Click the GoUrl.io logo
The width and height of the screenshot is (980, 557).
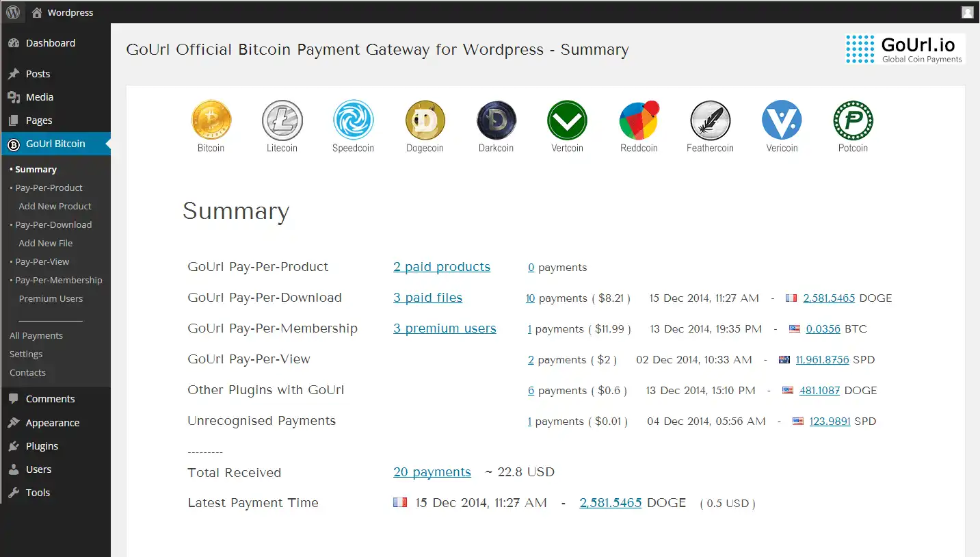coord(905,49)
